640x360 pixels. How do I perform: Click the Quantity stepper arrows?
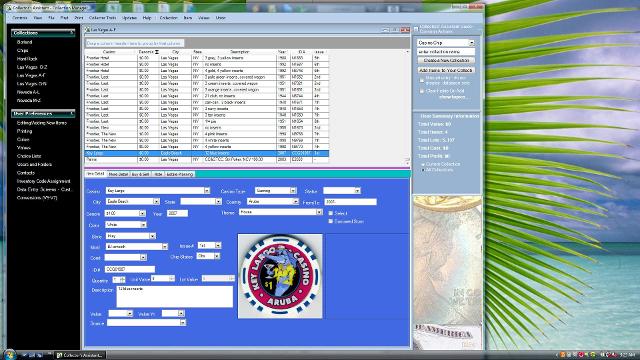(122, 279)
